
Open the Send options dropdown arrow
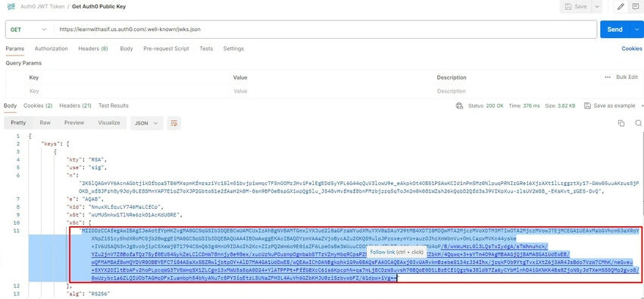(x=636, y=29)
